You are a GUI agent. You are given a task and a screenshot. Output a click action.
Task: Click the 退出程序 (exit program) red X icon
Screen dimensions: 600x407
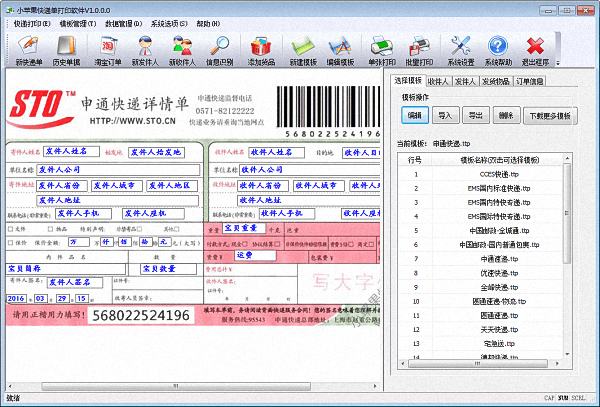point(535,47)
